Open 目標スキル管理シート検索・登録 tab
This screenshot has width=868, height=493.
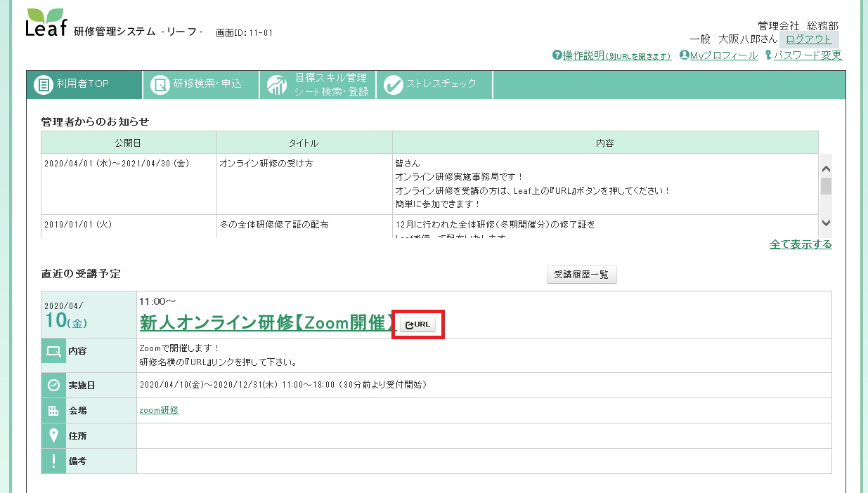[x=318, y=84]
